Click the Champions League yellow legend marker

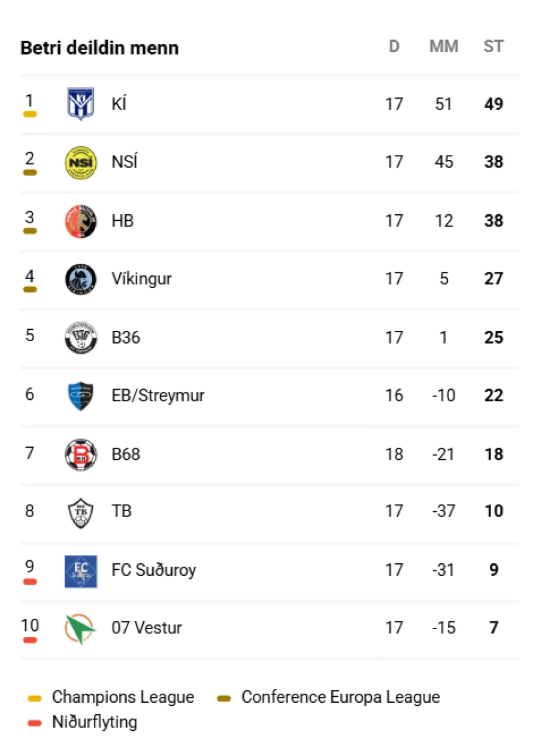tap(35, 698)
